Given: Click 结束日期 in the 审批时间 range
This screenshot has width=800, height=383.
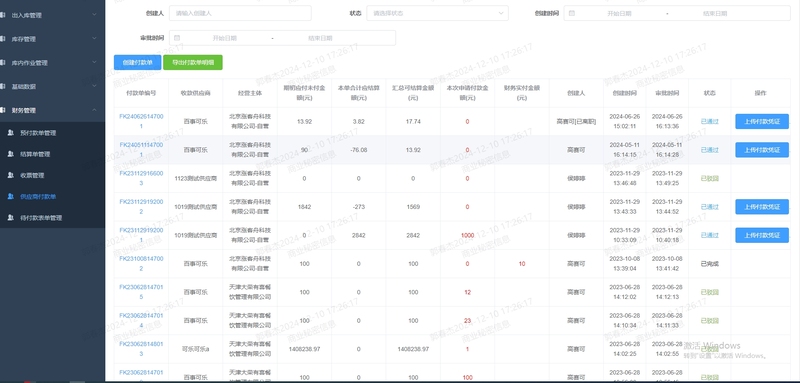Looking at the screenshot, I should (320, 38).
